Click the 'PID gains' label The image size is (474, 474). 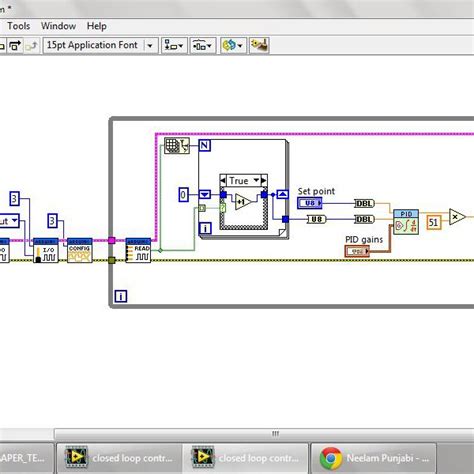coord(364,240)
